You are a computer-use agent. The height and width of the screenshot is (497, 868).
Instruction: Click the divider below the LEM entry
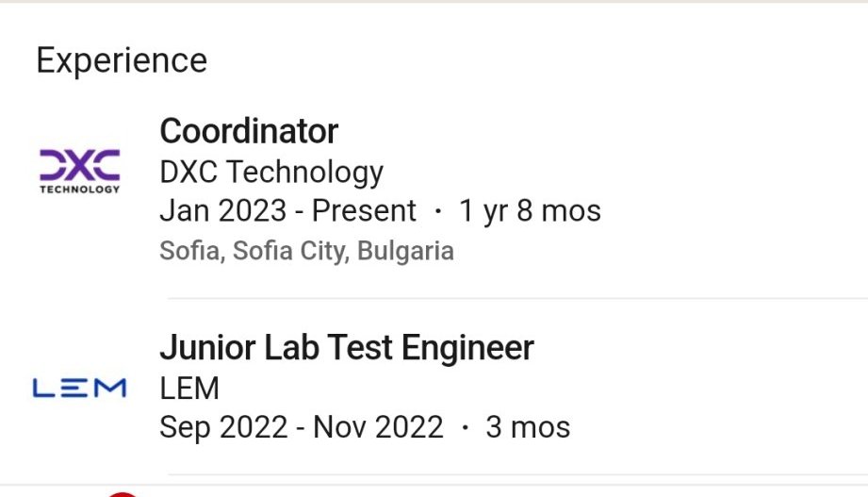(x=516, y=474)
